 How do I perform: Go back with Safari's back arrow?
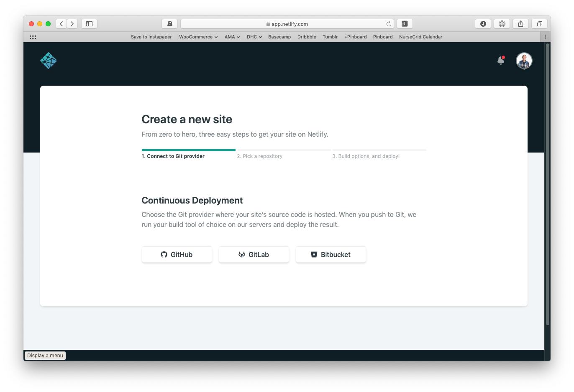pyautogui.click(x=61, y=24)
